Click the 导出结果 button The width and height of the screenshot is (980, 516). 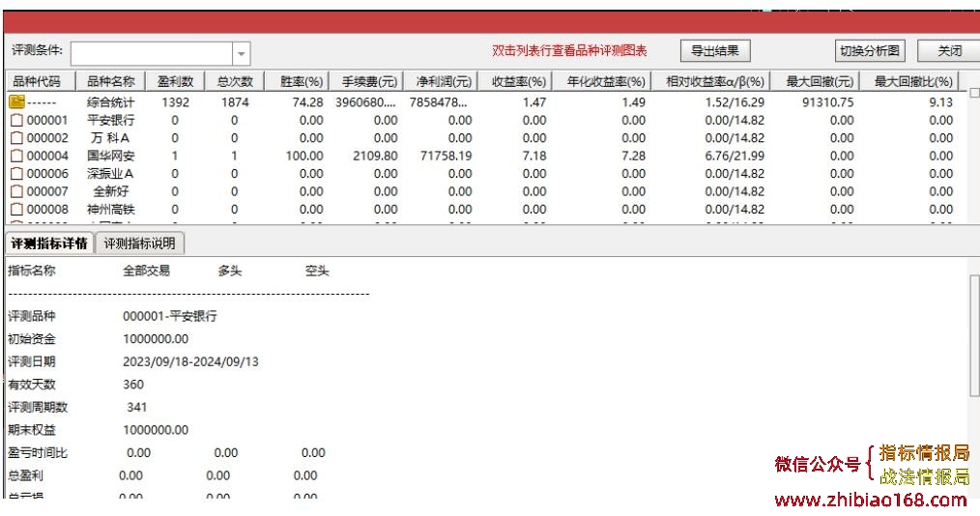click(x=715, y=51)
